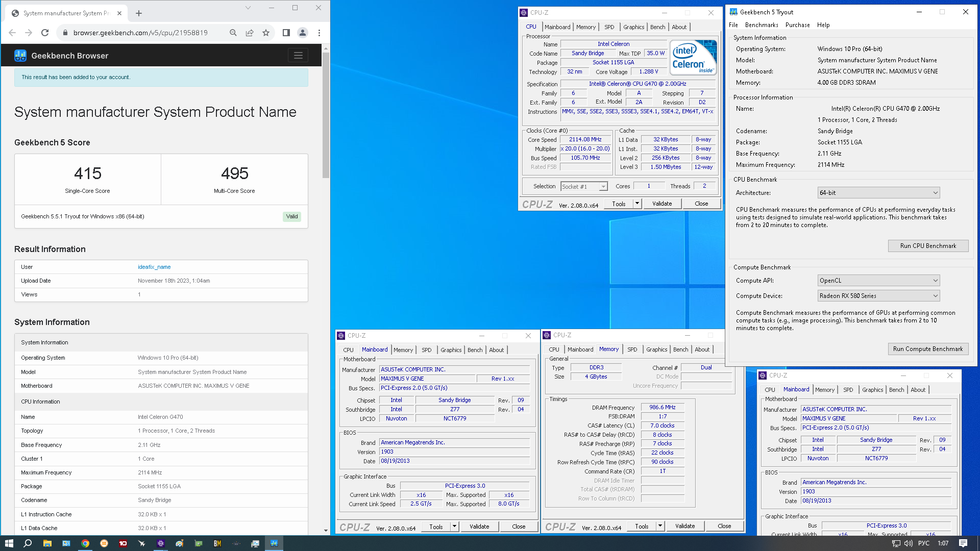The image size is (980, 551).
Task: Switch to Geekbench via highlighted taskbar icon
Action: click(x=274, y=543)
